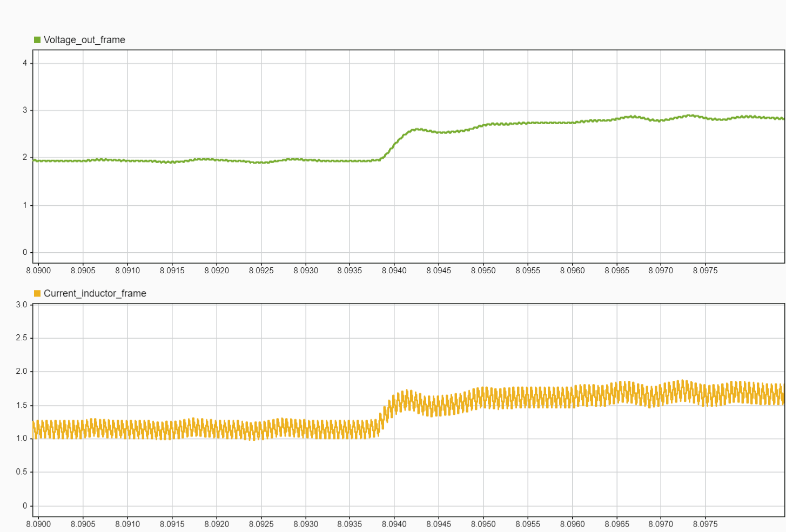Select the Current_inductor_frame legend label
This screenshot has height=532, width=786.
coord(95,293)
